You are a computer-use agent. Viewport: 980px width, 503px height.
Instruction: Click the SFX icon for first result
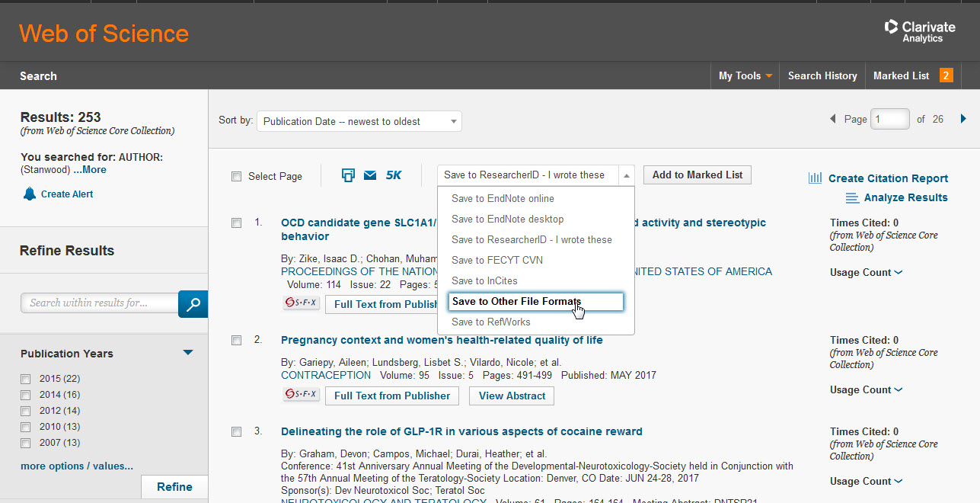tap(301, 303)
